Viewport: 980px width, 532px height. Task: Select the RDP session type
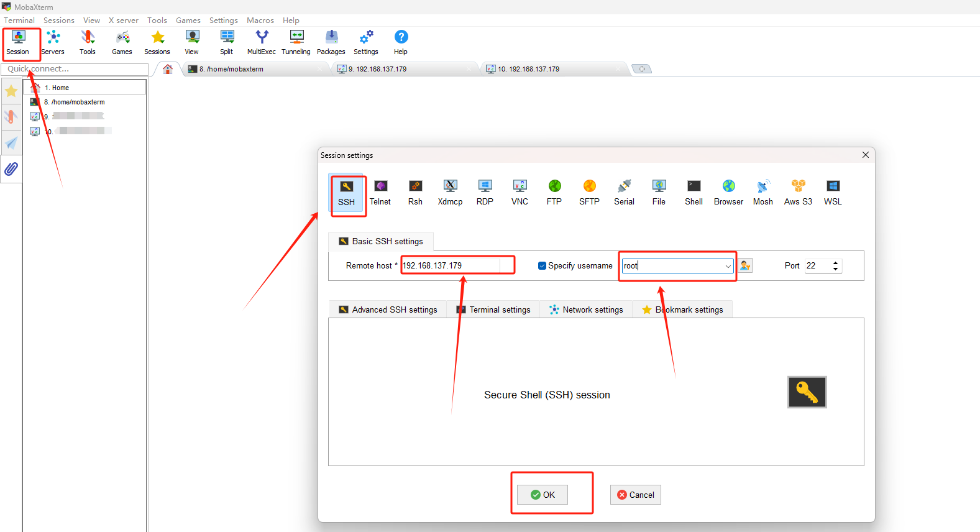coord(485,193)
